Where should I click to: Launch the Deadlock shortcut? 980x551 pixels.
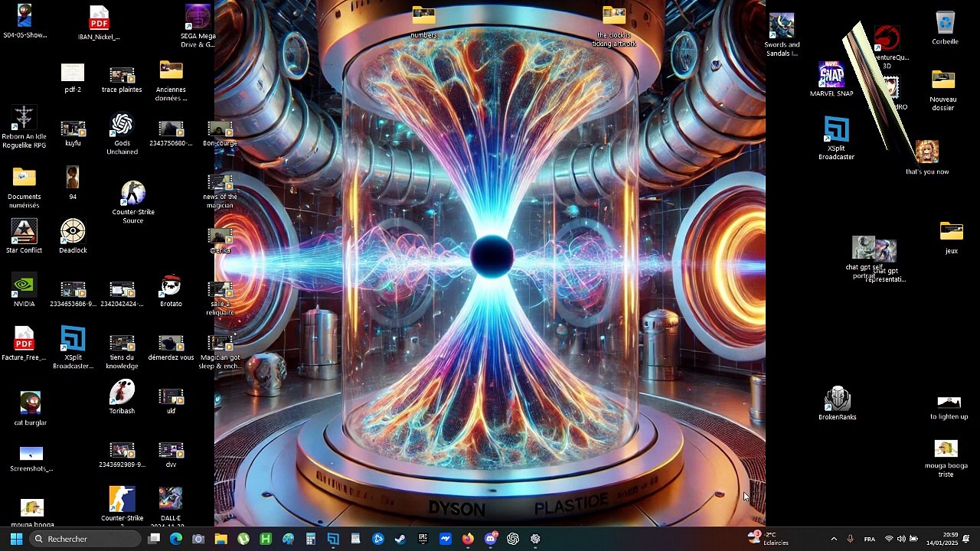pos(73,237)
